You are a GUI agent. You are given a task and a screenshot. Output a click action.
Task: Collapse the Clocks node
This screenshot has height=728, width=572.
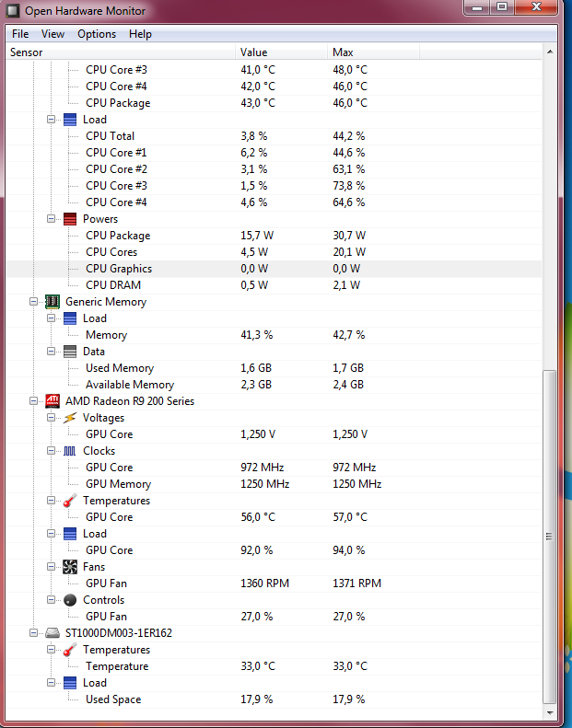pos(51,451)
